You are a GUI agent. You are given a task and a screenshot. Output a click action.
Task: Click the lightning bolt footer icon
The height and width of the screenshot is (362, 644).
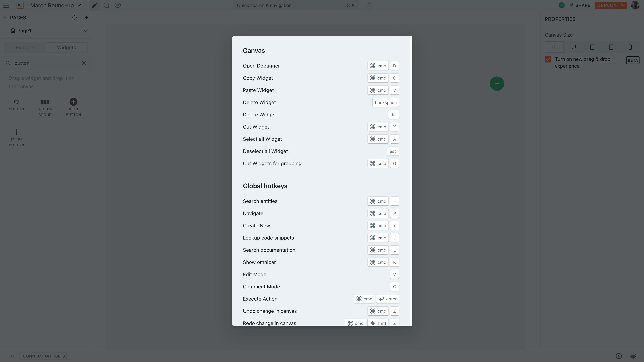tap(619, 356)
